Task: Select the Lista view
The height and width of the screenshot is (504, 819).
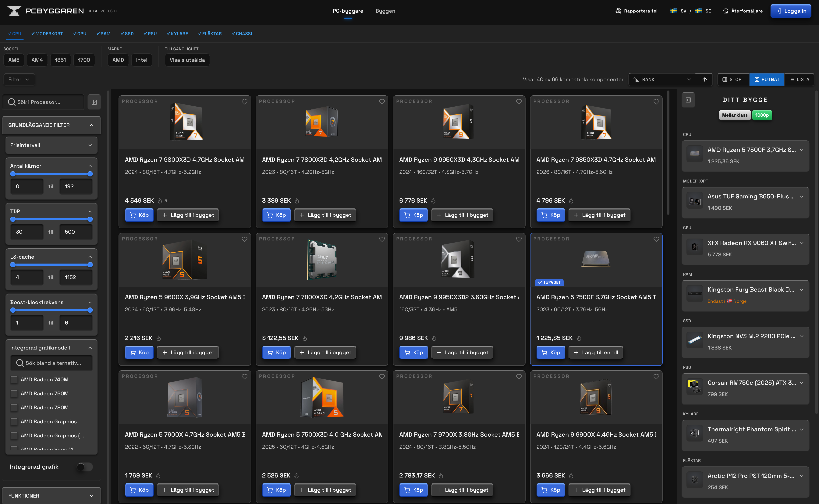Action: [x=800, y=80]
